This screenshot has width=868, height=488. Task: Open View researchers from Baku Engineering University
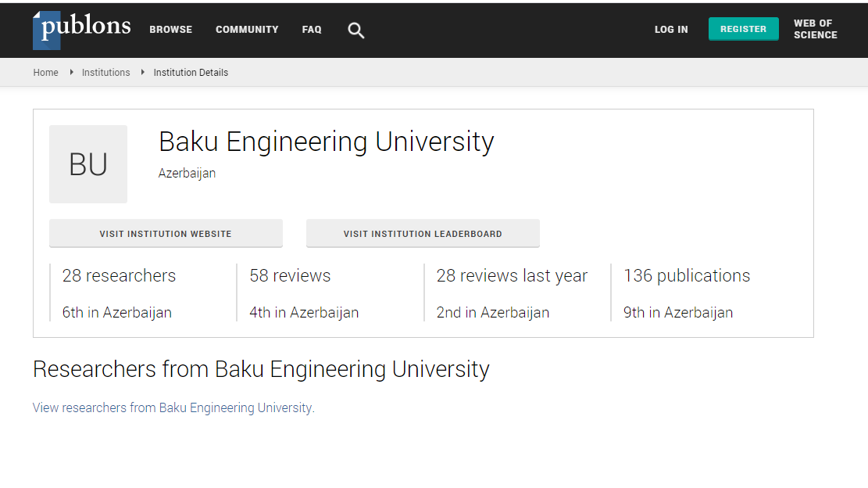172,408
